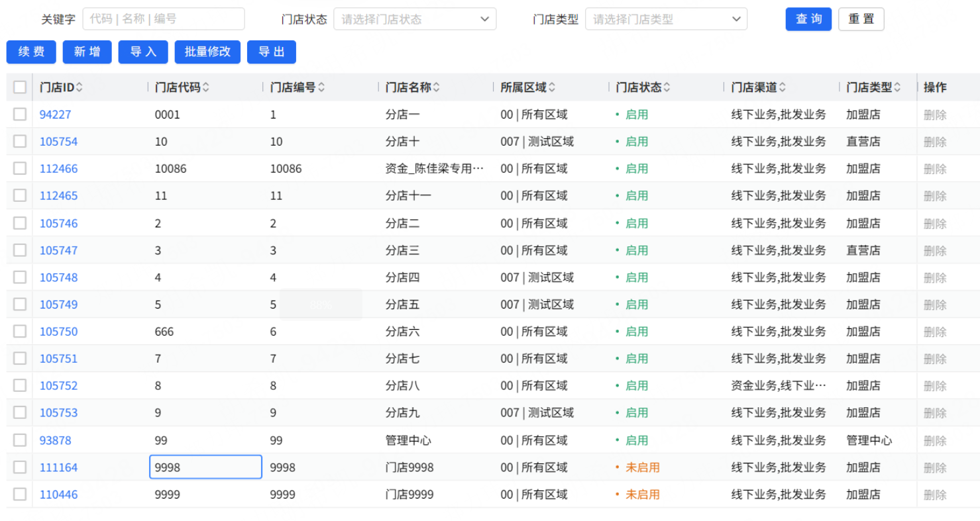
Task: Tick the checkbox for store 94227
Action: [x=20, y=115]
